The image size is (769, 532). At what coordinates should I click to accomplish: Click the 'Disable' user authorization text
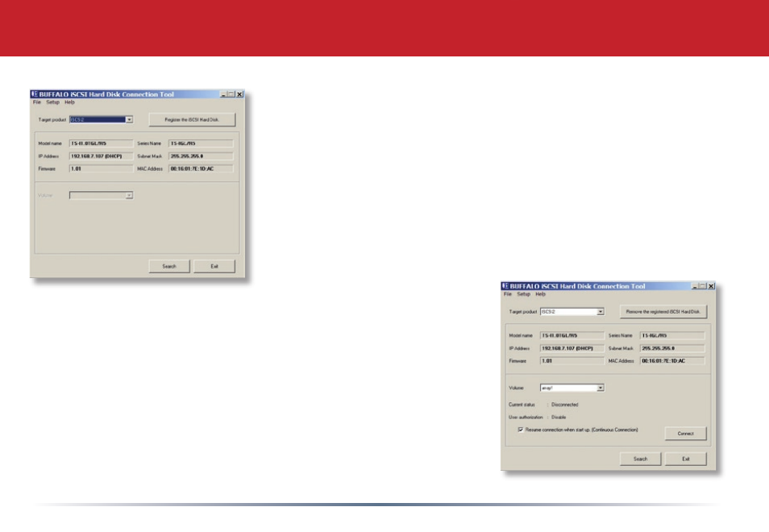click(559, 418)
